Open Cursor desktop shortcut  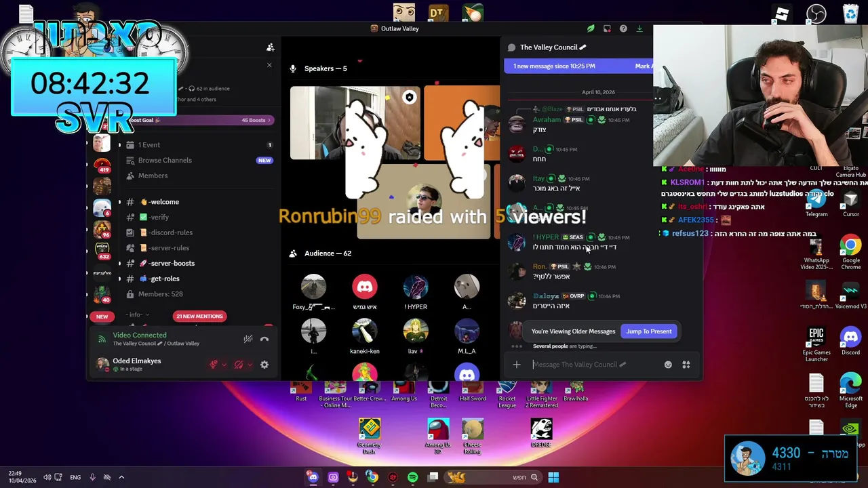click(851, 202)
